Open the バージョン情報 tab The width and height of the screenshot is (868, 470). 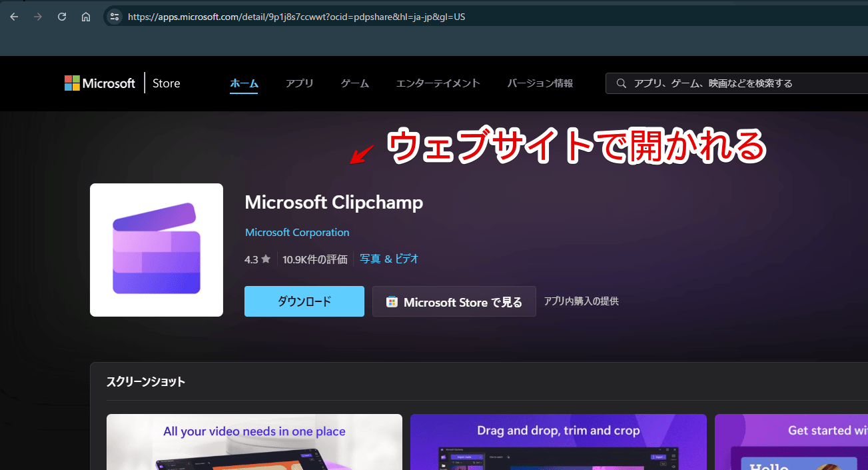tap(540, 83)
